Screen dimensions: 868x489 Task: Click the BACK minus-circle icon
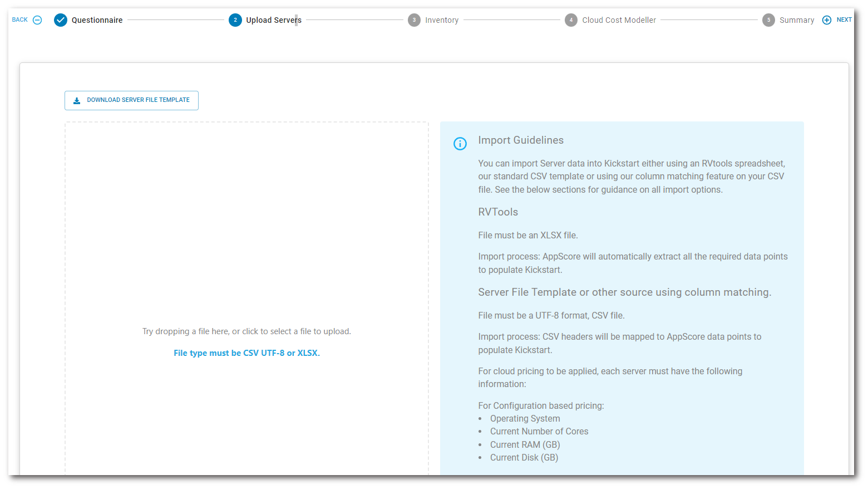point(37,20)
